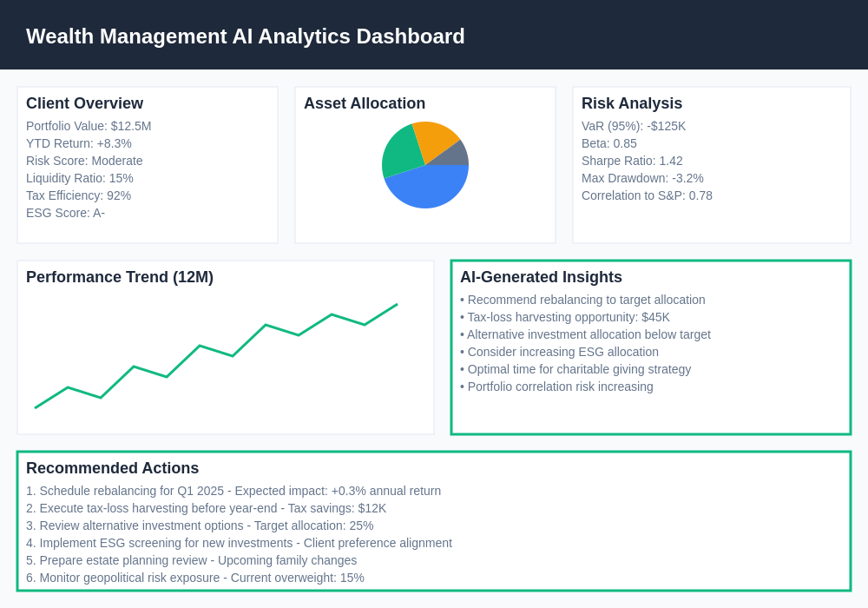
Task: Open Monitor geopolitical risk exposure action
Action: (195, 578)
